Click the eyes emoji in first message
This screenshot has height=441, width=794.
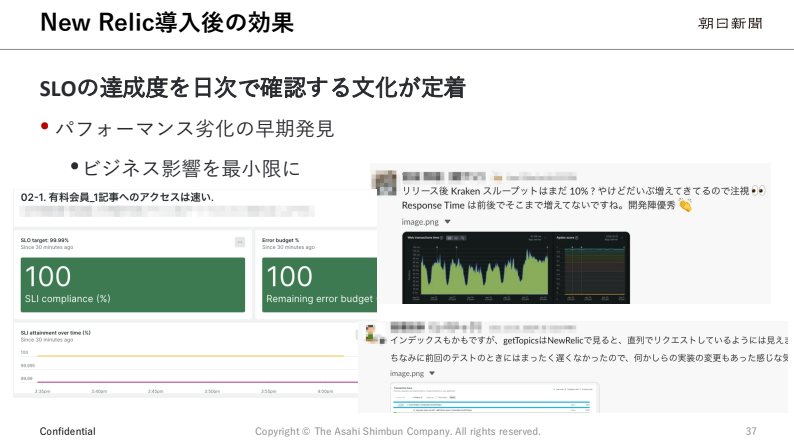tap(758, 191)
